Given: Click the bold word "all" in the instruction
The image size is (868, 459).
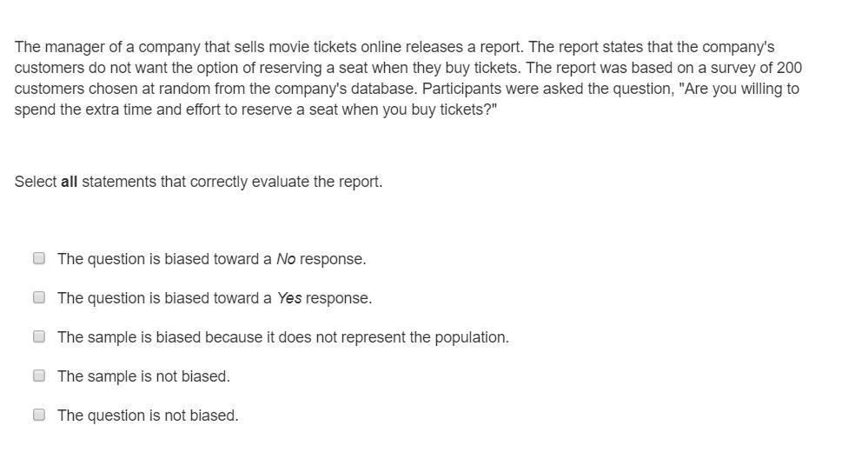Looking at the screenshot, I should tap(69, 182).
